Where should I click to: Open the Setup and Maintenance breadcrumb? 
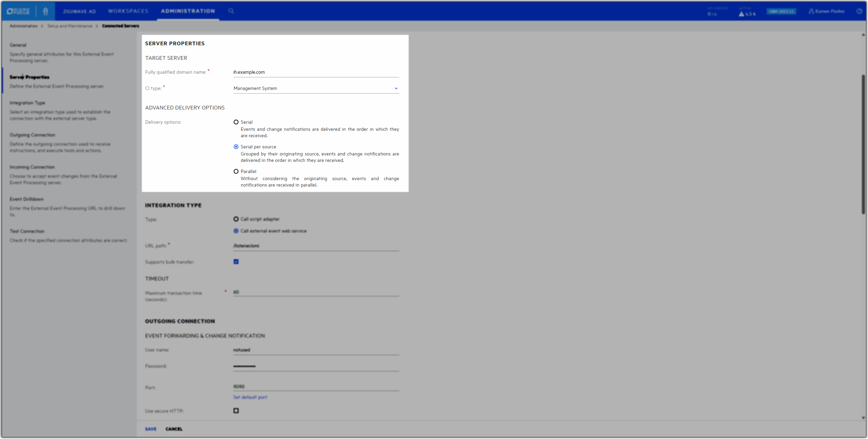pyautogui.click(x=70, y=26)
